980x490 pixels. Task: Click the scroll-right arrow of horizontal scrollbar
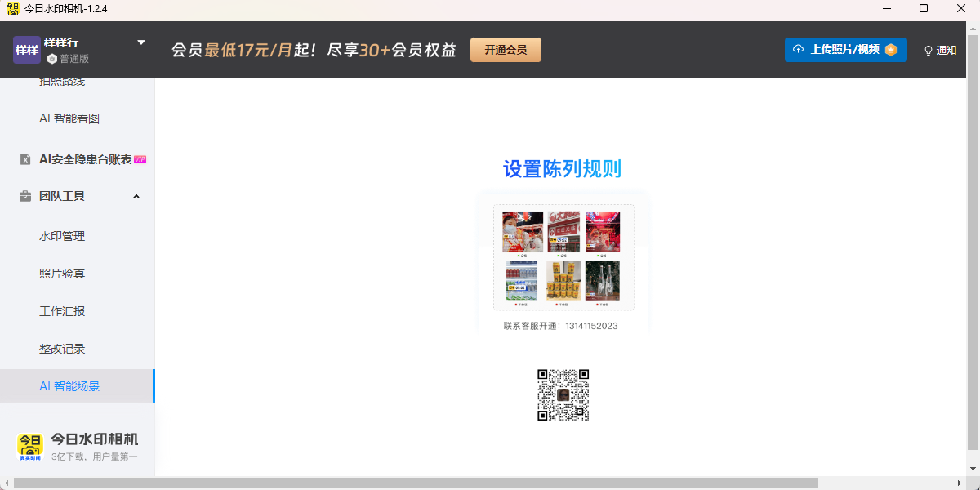tap(959, 483)
